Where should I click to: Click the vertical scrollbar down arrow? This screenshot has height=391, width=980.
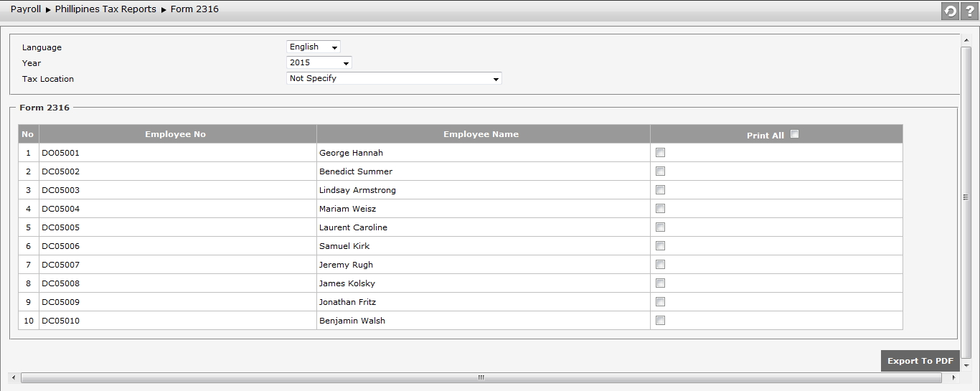966,365
